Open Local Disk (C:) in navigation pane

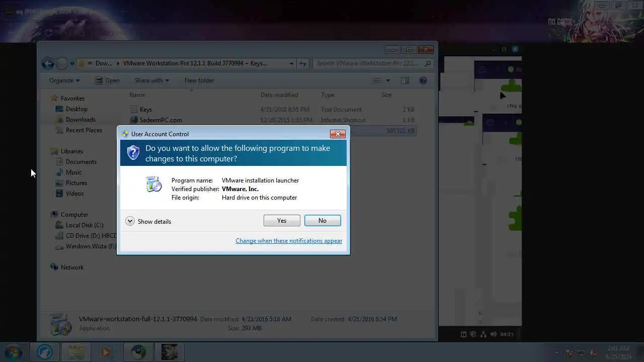pos(85,225)
